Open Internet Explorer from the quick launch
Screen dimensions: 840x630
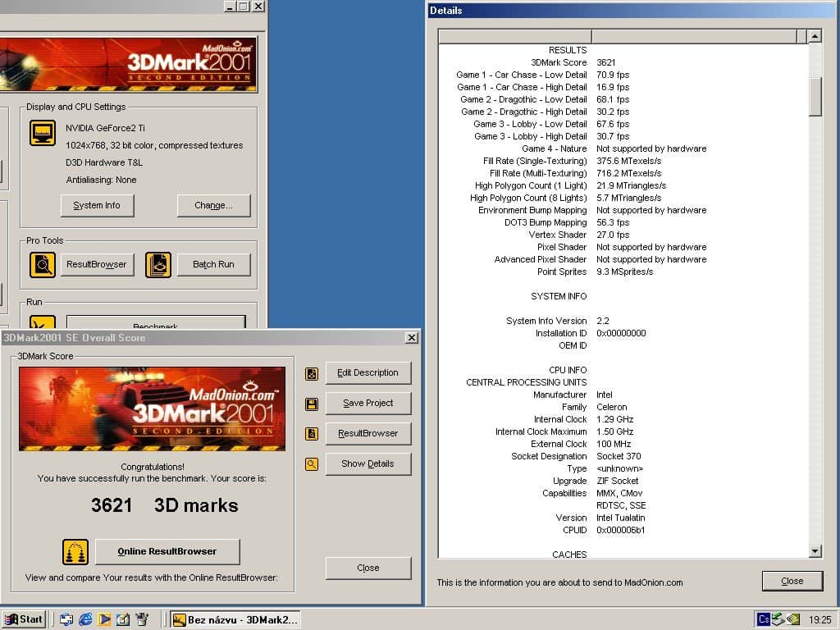click(85, 619)
